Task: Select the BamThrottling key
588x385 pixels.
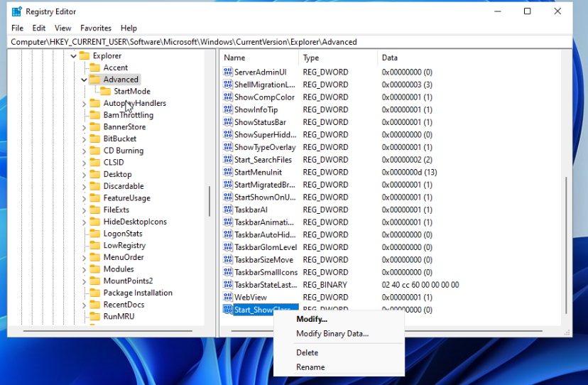Action: tap(129, 115)
